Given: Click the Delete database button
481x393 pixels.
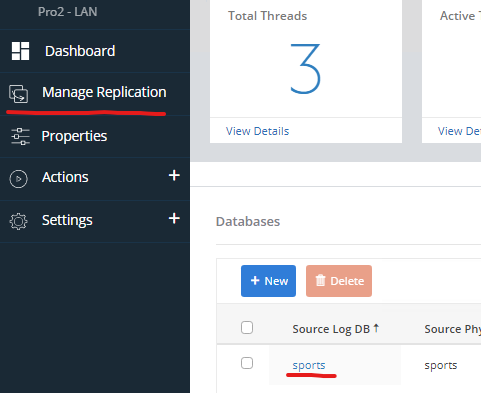Looking at the screenshot, I should (339, 281).
